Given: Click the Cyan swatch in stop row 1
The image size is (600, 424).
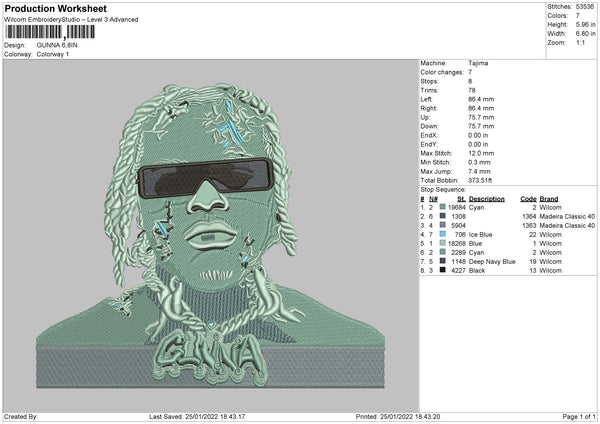Looking at the screenshot, I should (x=443, y=207).
